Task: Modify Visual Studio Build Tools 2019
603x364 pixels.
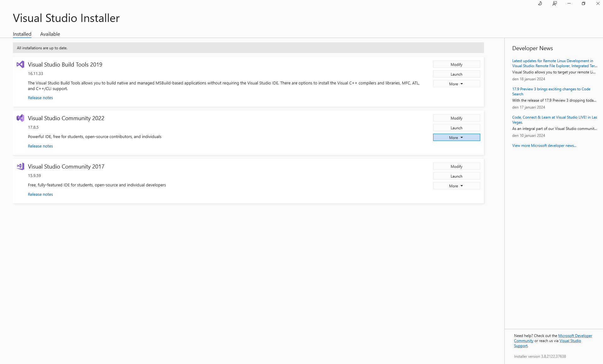Action: pyautogui.click(x=456, y=64)
